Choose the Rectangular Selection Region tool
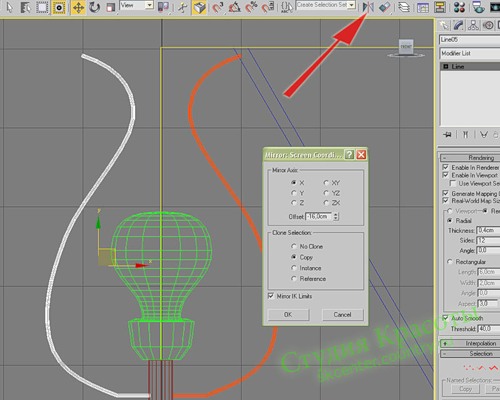 (42, 7)
